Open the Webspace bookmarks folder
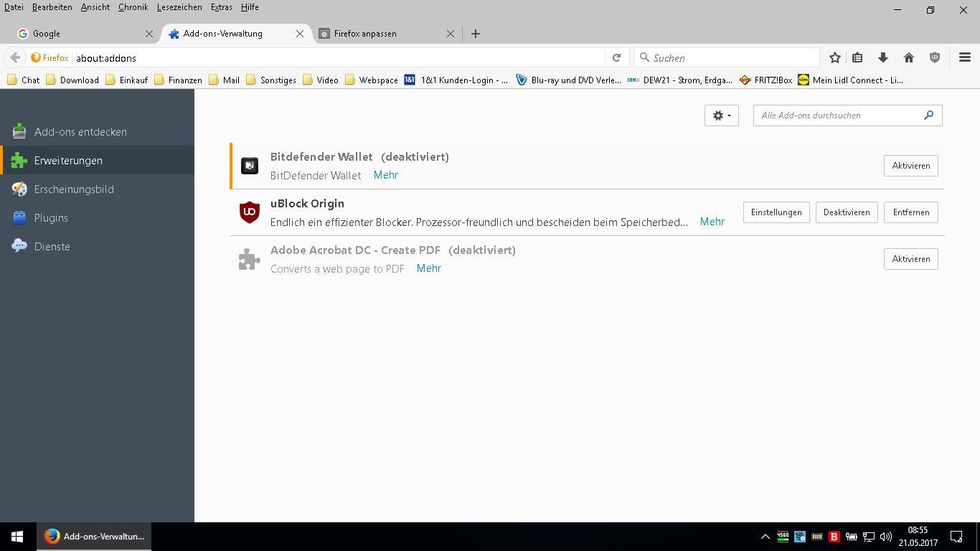Image resolution: width=980 pixels, height=551 pixels. coord(372,80)
